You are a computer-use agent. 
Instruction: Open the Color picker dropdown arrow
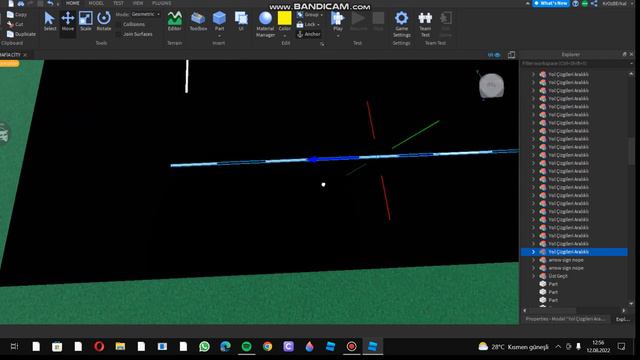coord(284,36)
